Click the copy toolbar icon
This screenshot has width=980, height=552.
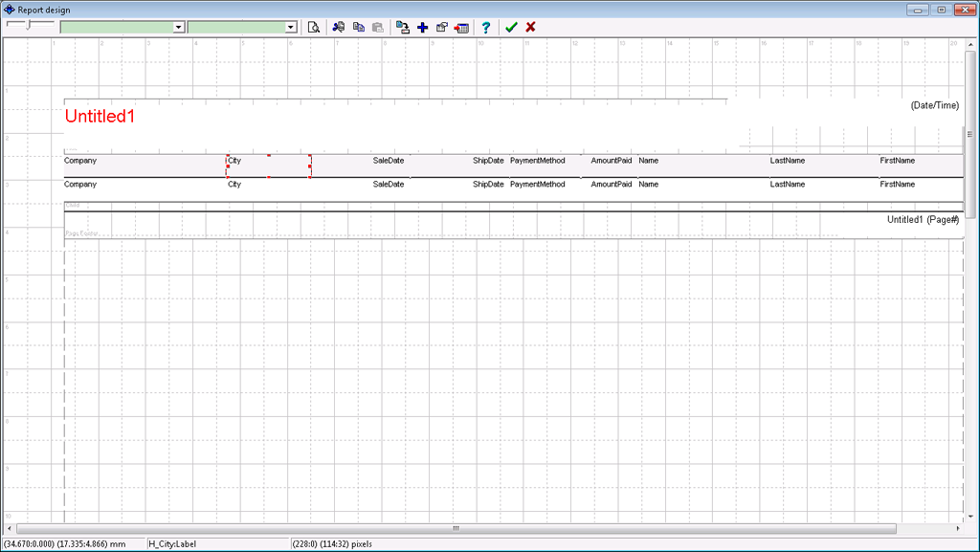tap(359, 27)
